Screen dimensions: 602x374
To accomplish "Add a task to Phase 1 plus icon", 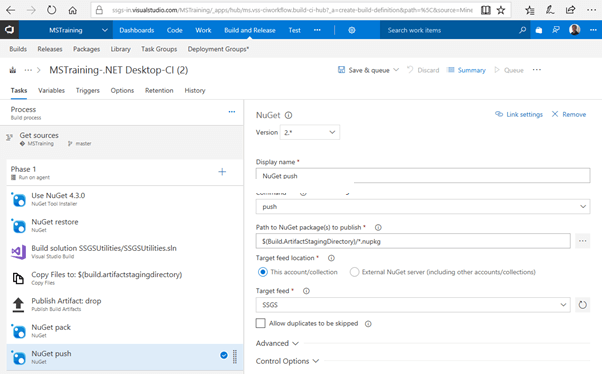I will 222,172.
